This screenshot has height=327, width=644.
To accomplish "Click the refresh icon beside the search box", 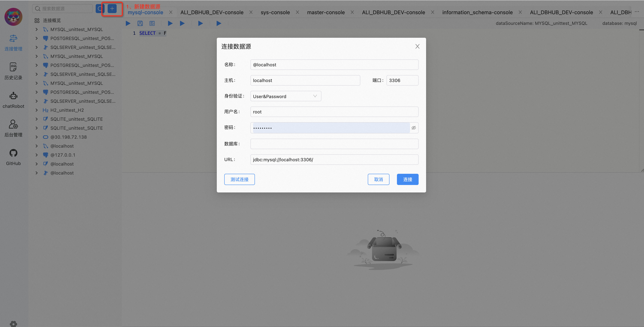I will (100, 8).
